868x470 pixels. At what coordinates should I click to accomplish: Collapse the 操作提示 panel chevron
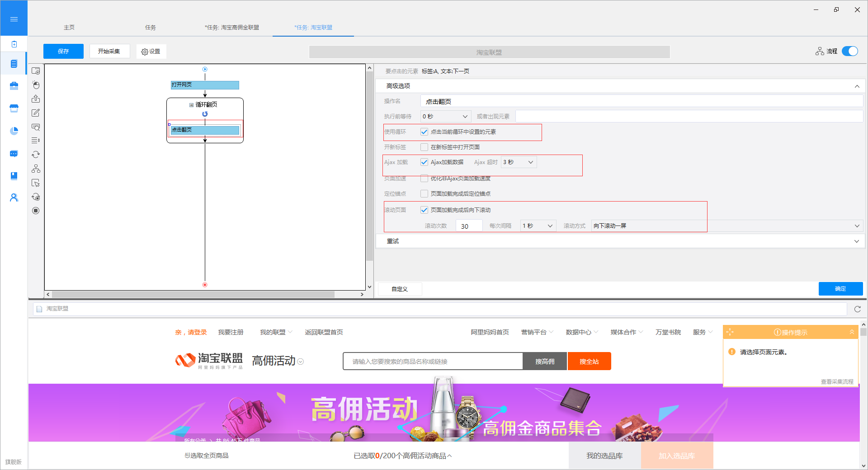tap(852, 332)
